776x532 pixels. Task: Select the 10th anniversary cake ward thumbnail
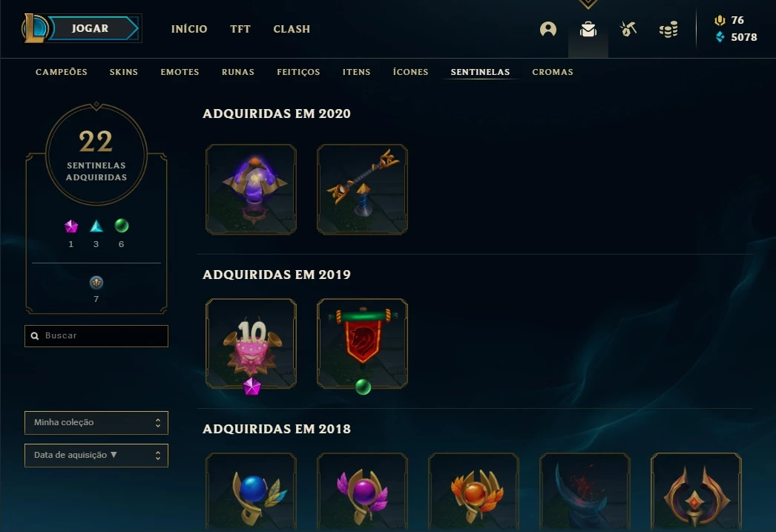[x=251, y=344]
